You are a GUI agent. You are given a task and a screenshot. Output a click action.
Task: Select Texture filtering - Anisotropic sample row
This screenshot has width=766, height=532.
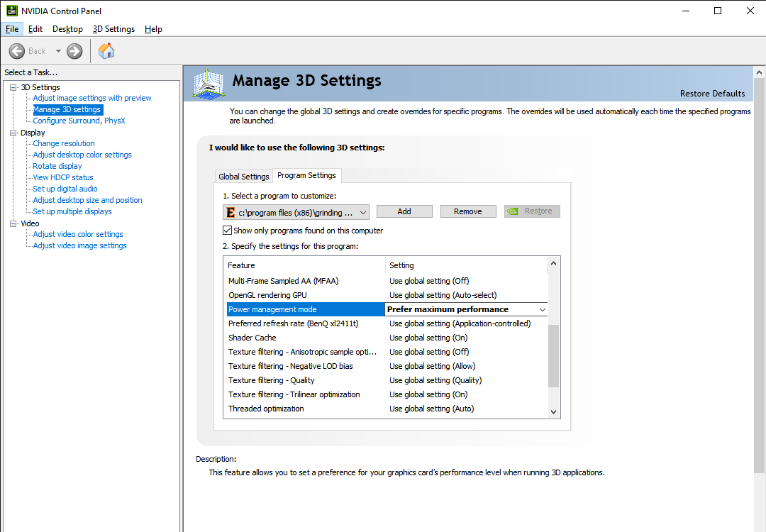(387, 352)
